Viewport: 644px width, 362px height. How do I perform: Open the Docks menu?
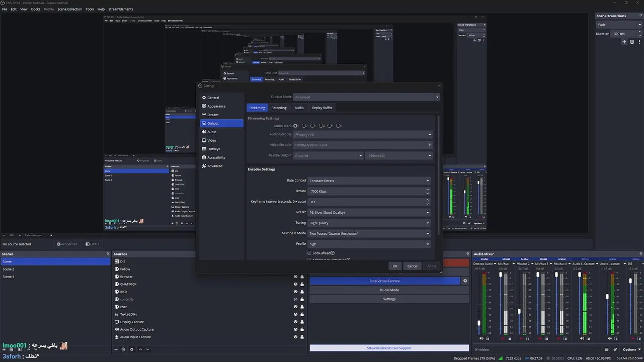[x=36, y=9]
